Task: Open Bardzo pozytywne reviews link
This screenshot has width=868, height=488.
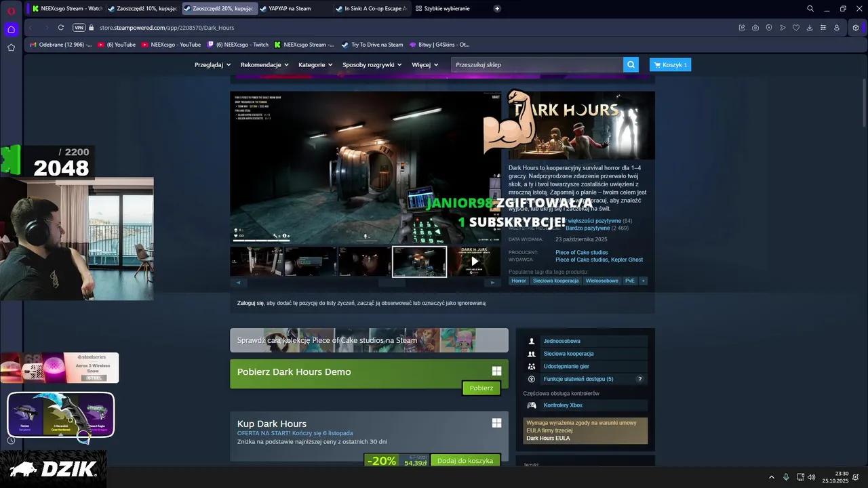Action: [587, 228]
